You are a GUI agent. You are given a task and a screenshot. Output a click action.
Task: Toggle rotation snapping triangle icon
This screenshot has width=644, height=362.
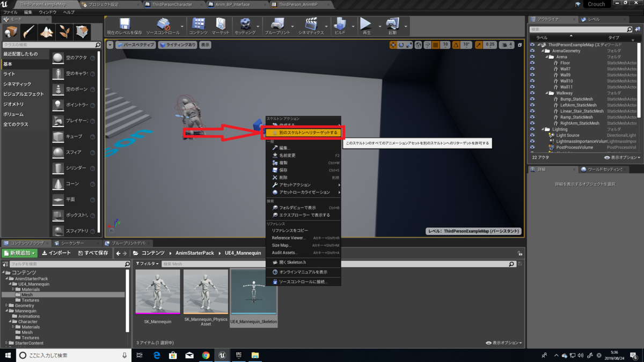[456, 45]
